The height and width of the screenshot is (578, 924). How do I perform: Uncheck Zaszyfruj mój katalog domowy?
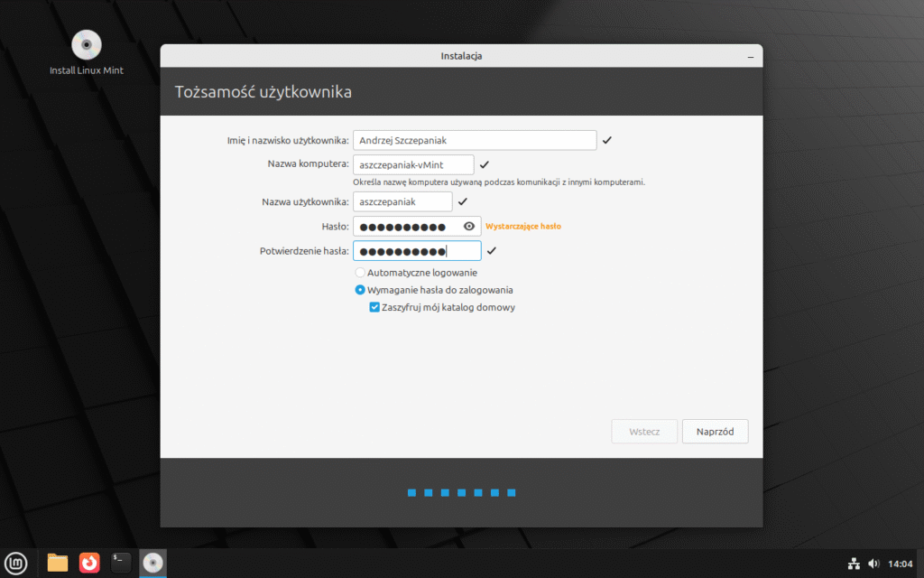tap(374, 307)
